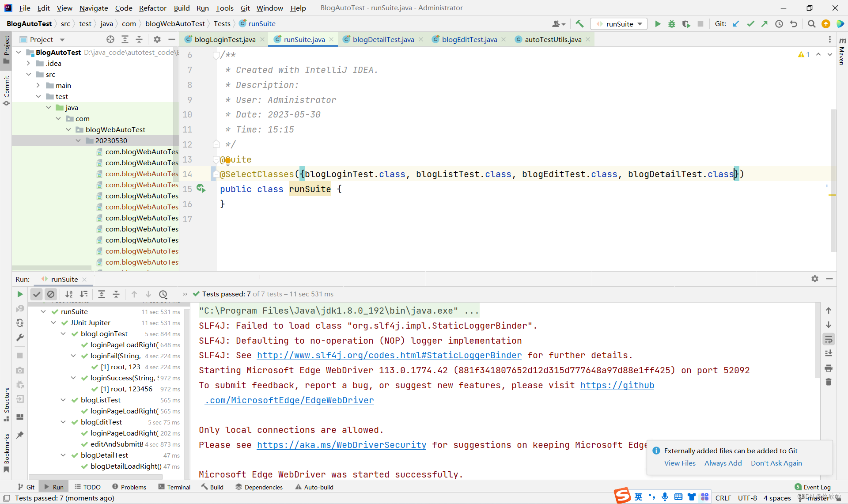This screenshot has width=848, height=504.
Task: Collapse the blogEditTest node in test results
Action: (63, 422)
